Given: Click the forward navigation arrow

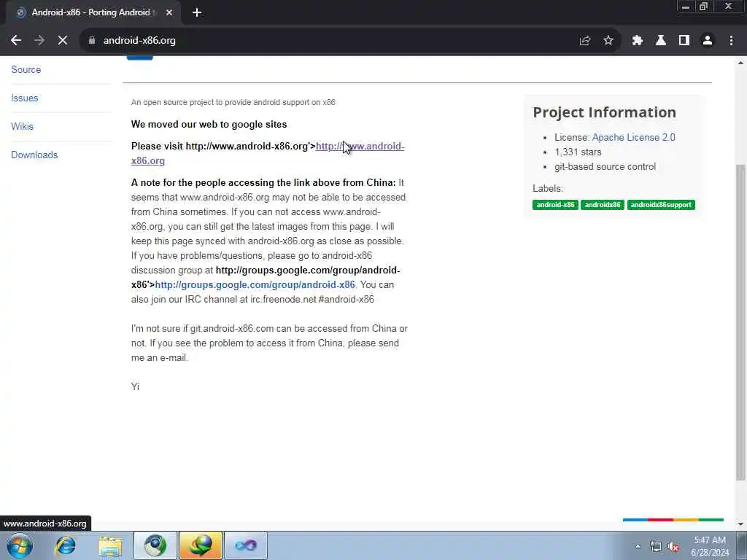Looking at the screenshot, I should [x=39, y=41].
